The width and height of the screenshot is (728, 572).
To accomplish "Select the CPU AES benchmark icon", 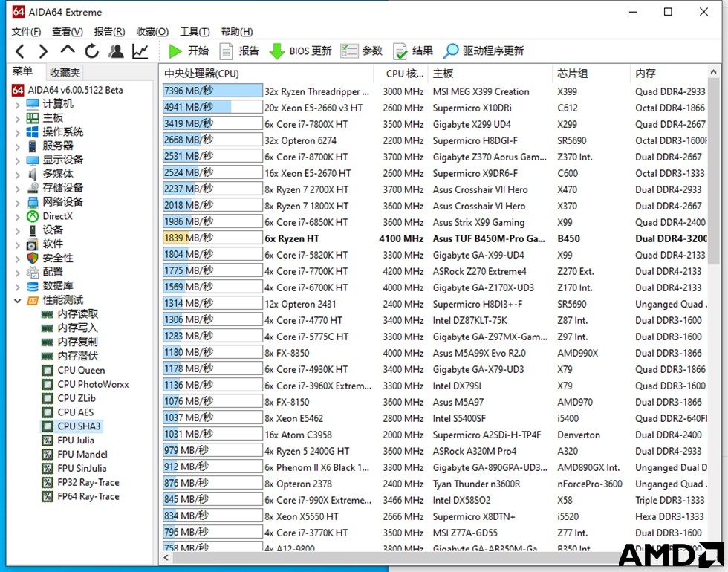I will pyautogui.click(x=47, y=412).
